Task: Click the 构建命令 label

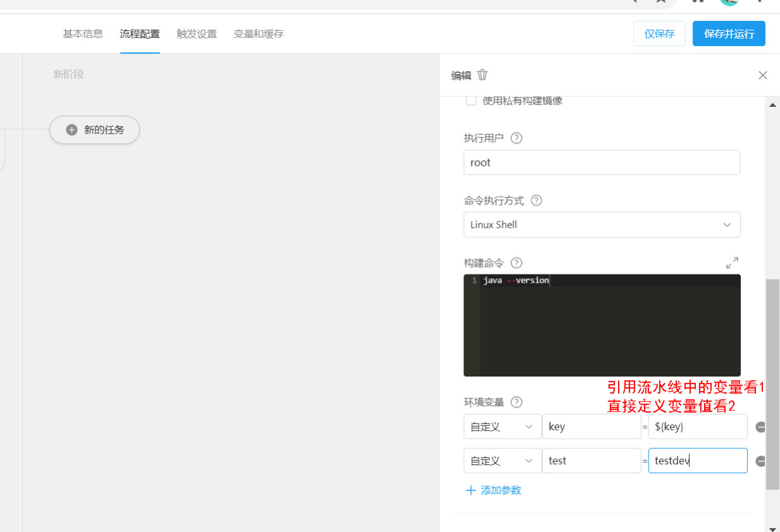Action: coord(484,263)
